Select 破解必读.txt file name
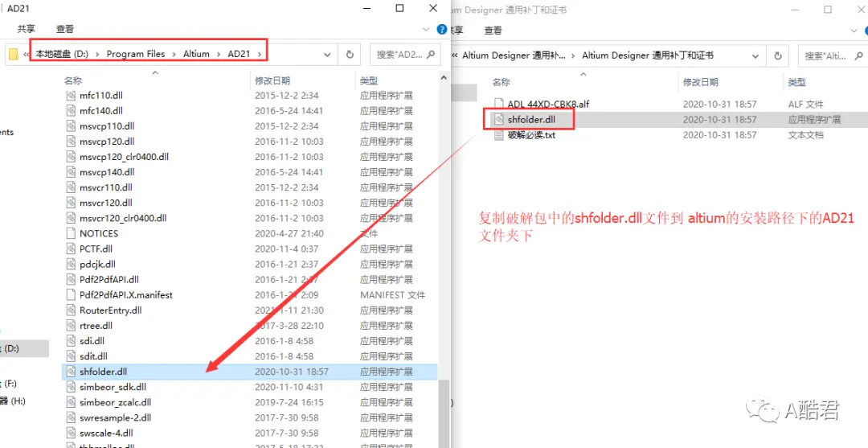868x448 pixels. (531, 134)
